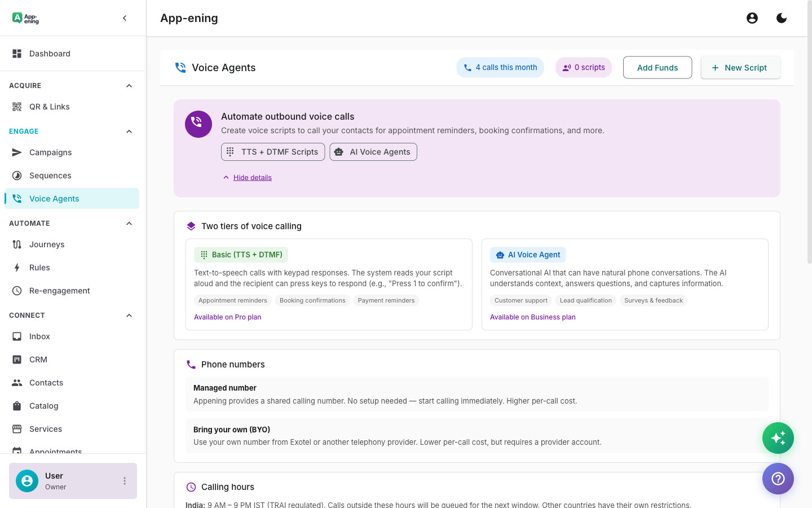812x508 pixels.
Task: Select the Rules lightning bolt icon
Action: pyautogui.click(x=16, y=268)
